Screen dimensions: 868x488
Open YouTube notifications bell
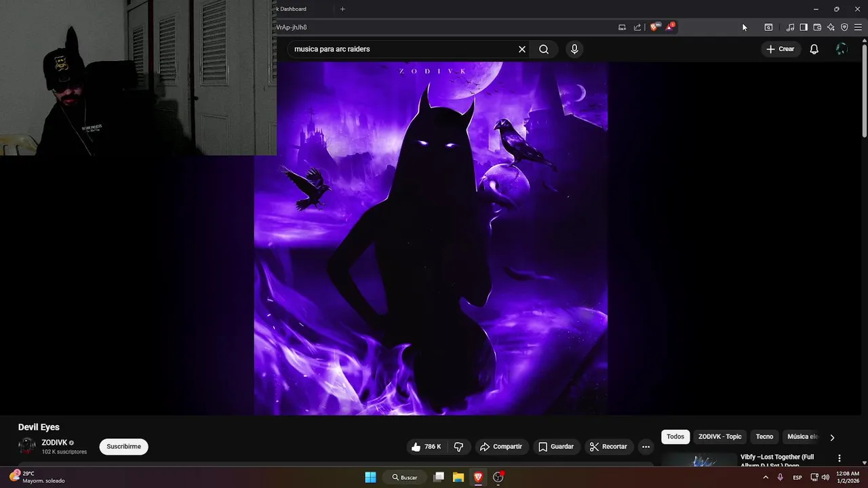pos(814,49)
